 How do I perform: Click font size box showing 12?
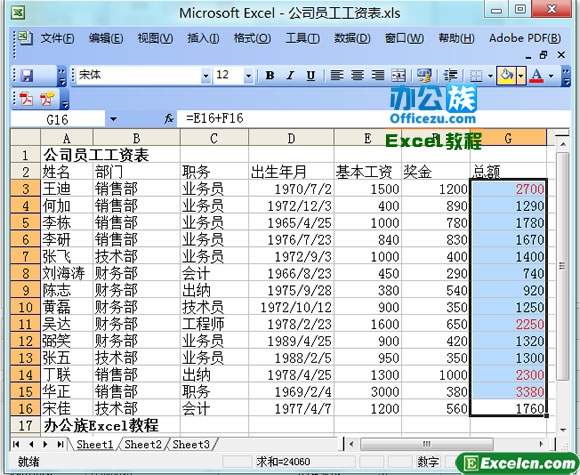point(228,75)
